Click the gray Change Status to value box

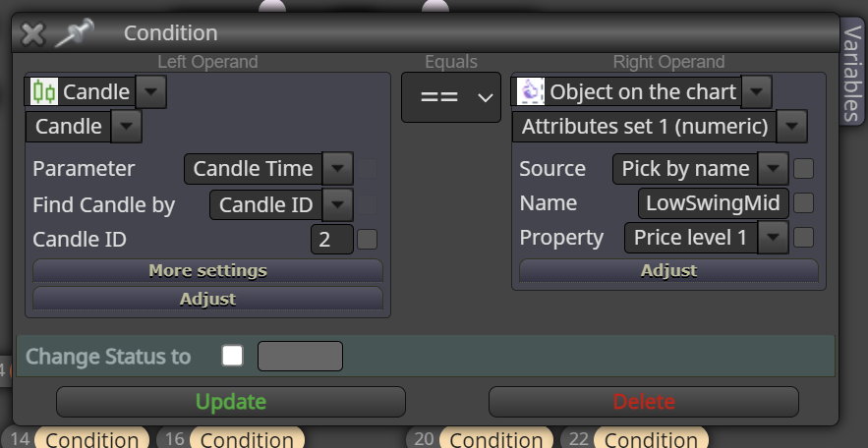click(x=300, y=357)
